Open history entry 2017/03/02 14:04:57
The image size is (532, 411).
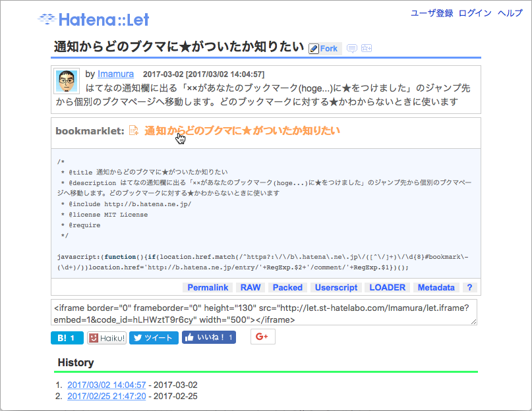click(x=107, y=385)
